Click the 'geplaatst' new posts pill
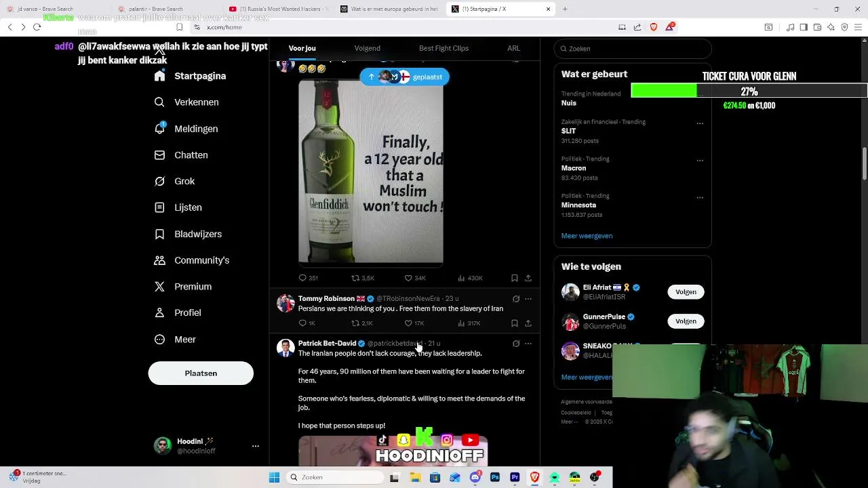The height and width of the screenshot is (488, 868). pyautogui.click(x=404, y=77)
